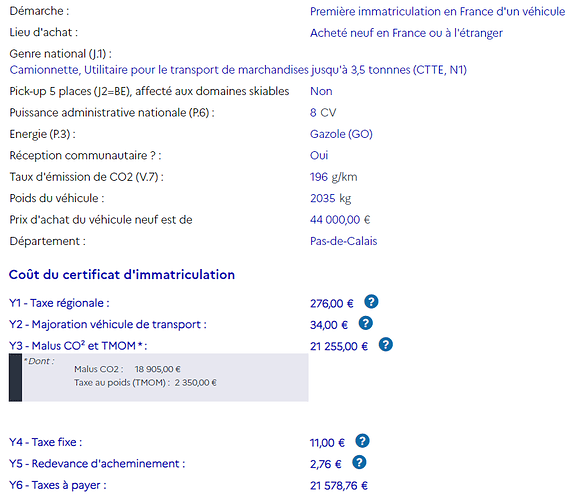Click the Taxe au poids (TMOM) detail line
The image size is (585, 500).
pos(146,383)
